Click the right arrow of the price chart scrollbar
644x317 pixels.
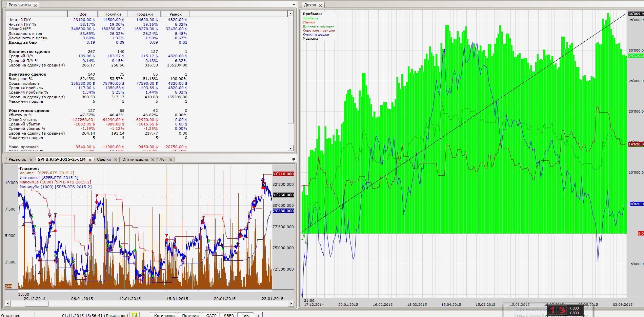click(x=291, y=303)
